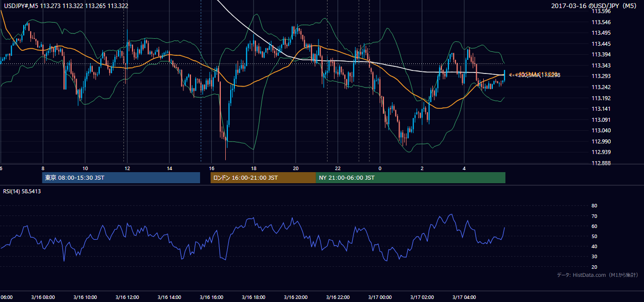644x302 pixels.
Task: Click the 3/17 00:00 bottom time label
Action: (x=380, y=297)
